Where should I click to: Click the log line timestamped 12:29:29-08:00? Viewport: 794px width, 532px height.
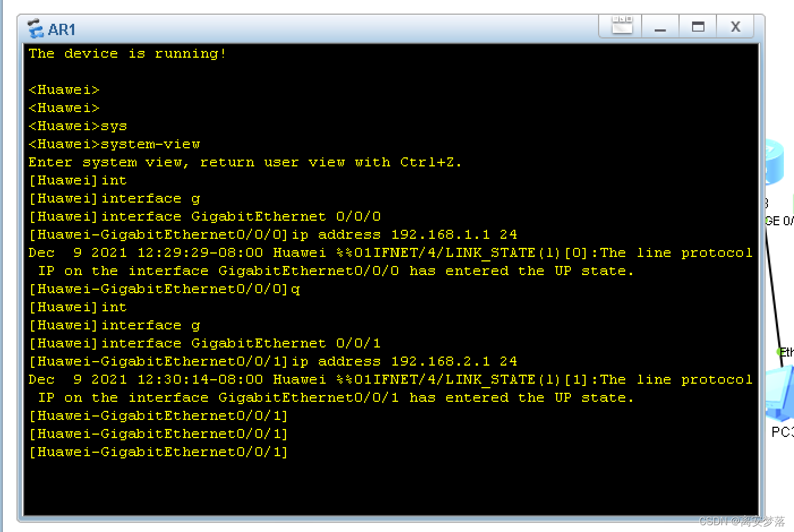point(391,253)
